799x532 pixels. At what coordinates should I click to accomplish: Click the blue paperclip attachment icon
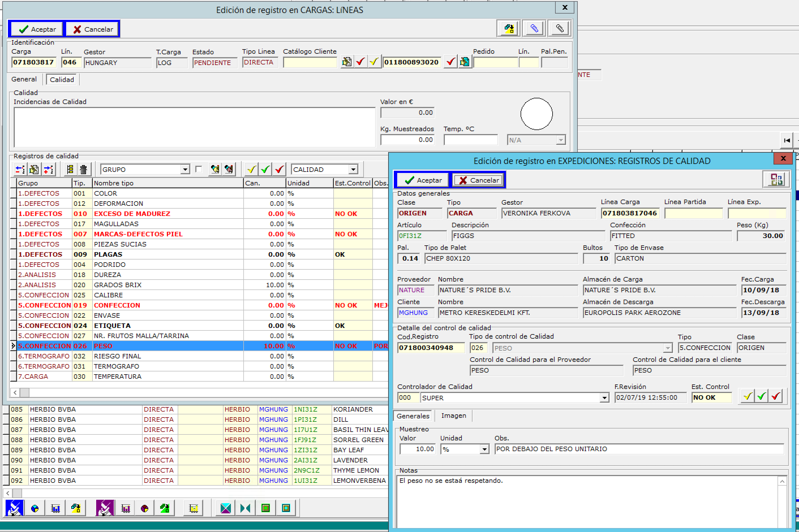pyautogui.click(x=534, y=29)
